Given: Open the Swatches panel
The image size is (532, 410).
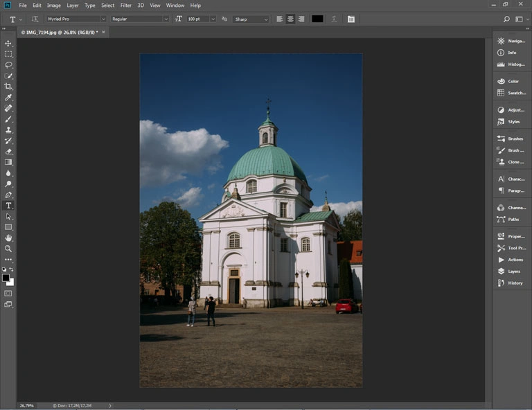Looking at the screenshot, I should [x=512, y=93].
